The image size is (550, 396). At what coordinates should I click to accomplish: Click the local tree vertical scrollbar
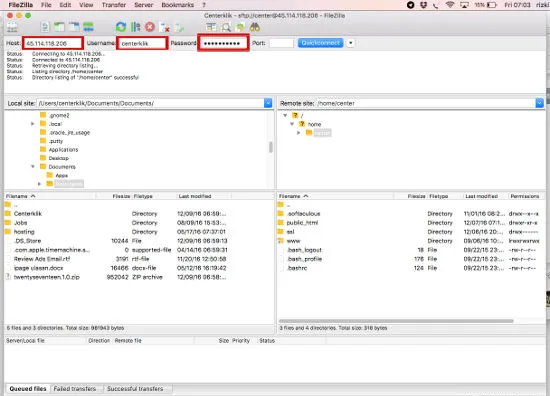[x=270, y=147]
